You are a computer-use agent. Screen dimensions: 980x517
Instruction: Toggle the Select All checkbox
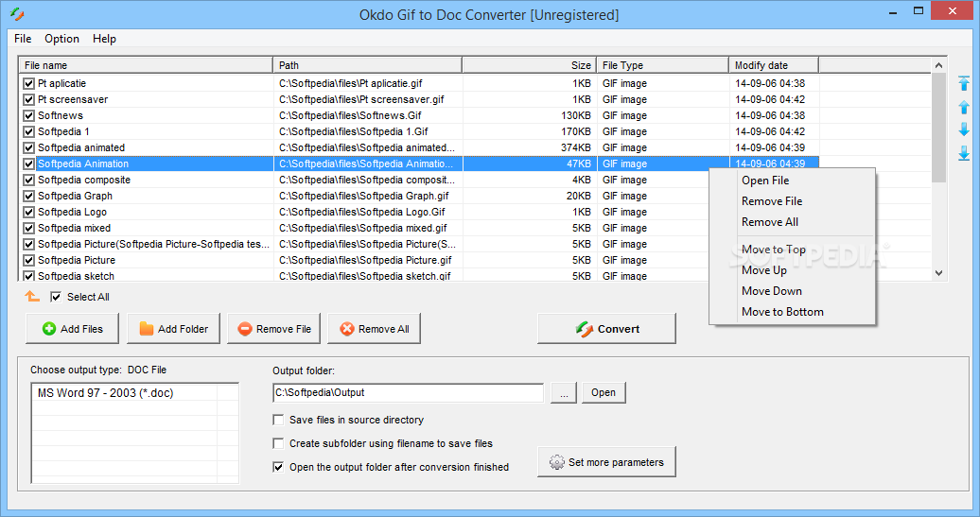click(56, 297)
